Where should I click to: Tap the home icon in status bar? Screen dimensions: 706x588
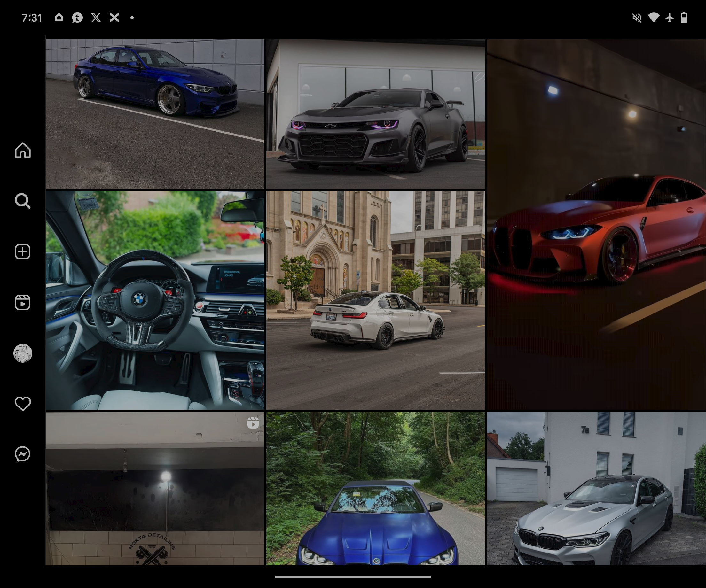pos(59,18)
